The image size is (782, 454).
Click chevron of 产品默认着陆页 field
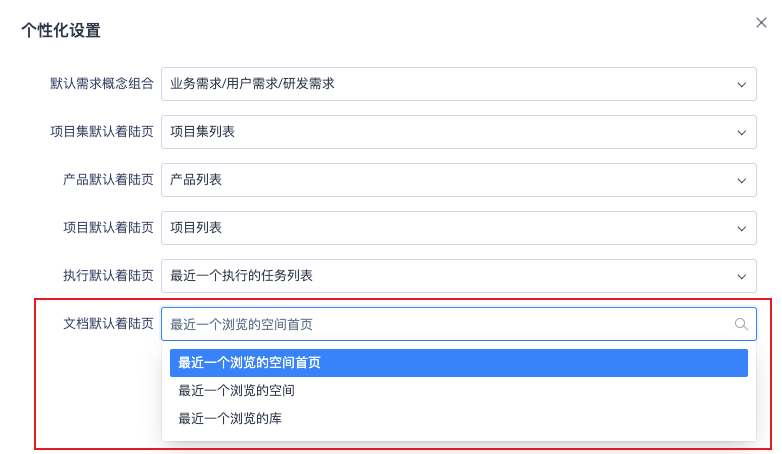(741, 180)
